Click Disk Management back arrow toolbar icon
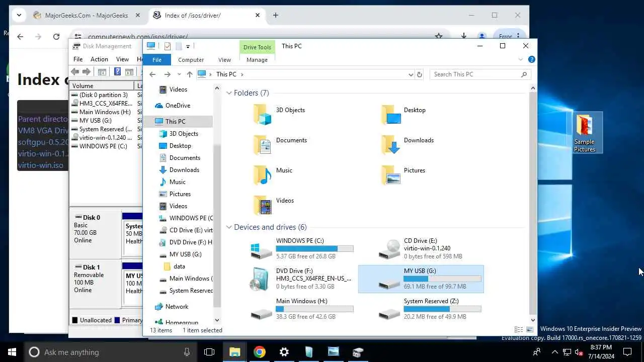 point(75,72)
